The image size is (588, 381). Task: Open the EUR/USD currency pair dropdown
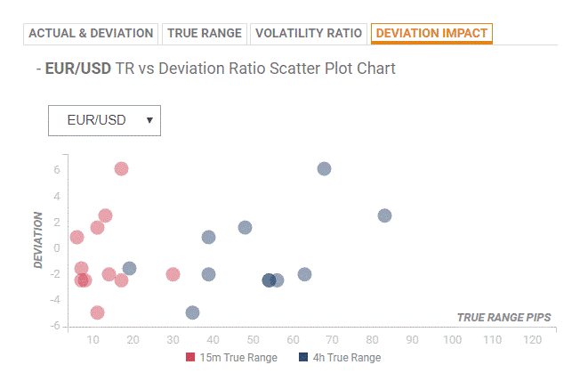(x=104, y=120)
